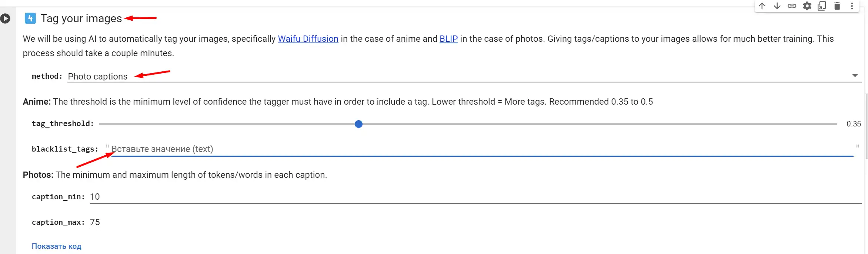Click Показать код to show code
The width and height of the screenshot is (868, 254).
point(56,246)
